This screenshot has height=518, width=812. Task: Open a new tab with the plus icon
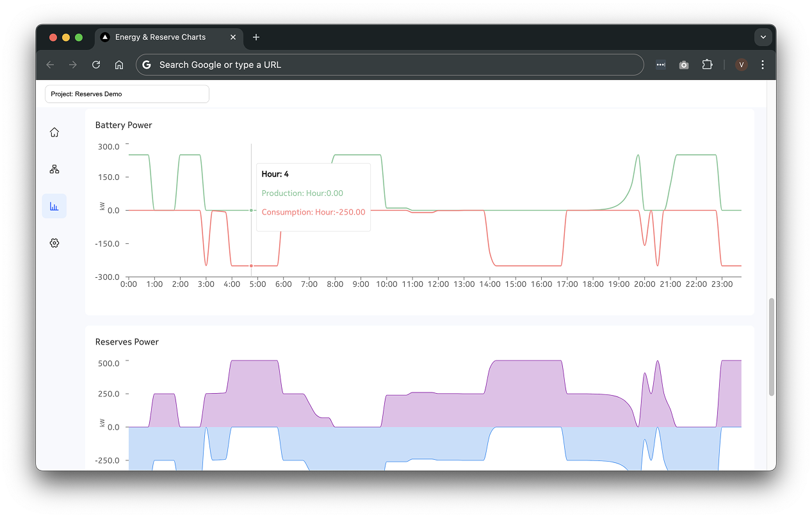(256, 37)
